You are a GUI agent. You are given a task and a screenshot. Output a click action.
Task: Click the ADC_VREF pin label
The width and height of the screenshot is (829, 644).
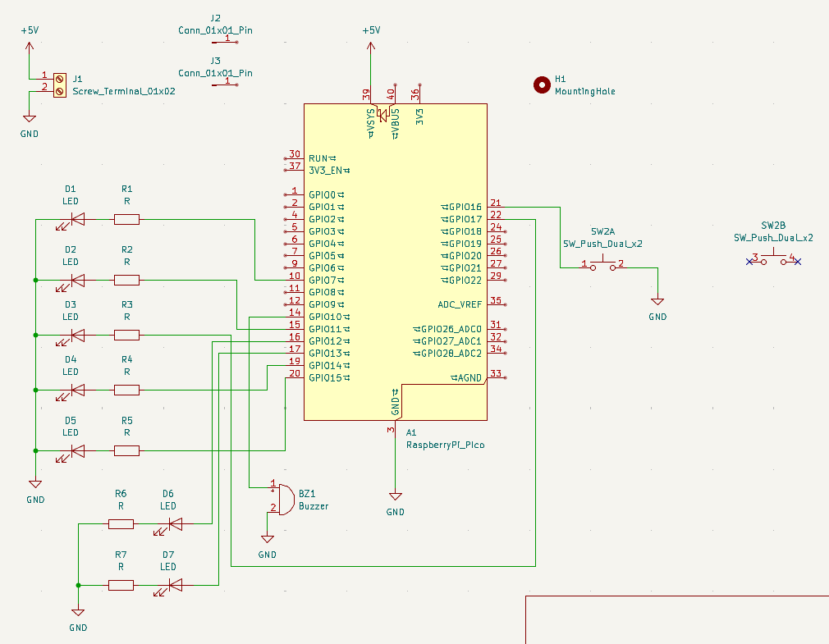point(460,305)
